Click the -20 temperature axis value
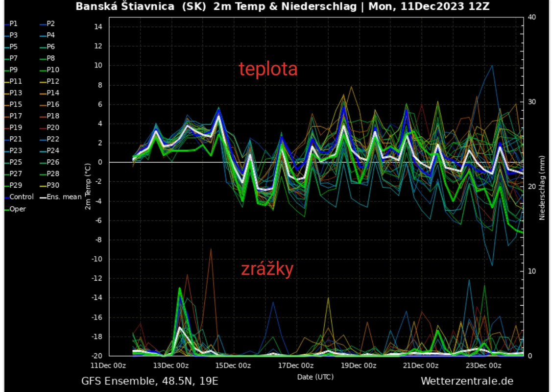This screenshot has width=552, height=392. [97, 356]
